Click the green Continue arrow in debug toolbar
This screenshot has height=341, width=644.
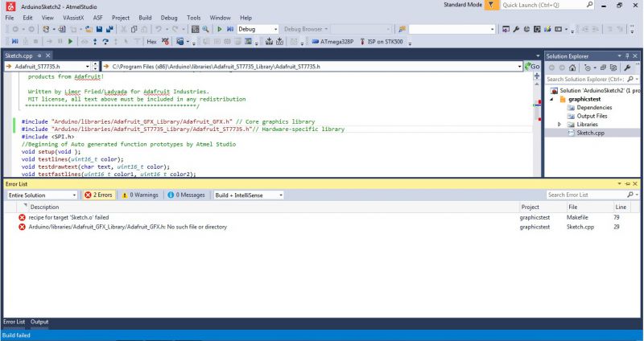point(71,42)
